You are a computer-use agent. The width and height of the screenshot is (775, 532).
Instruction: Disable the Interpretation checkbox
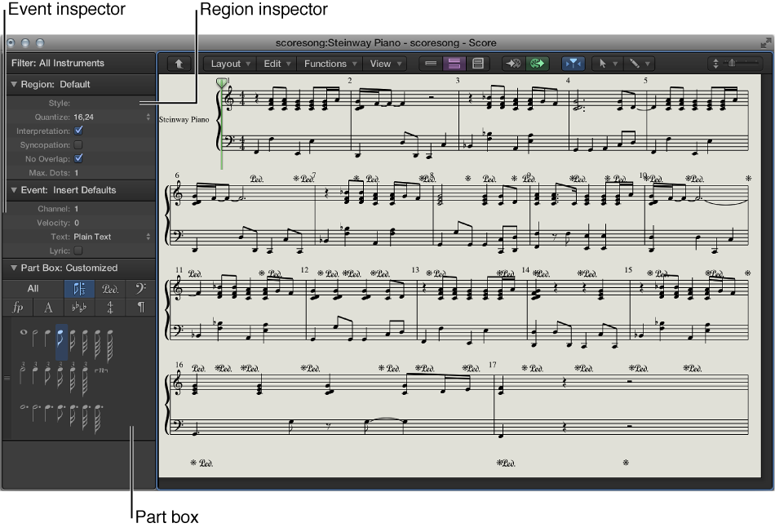[x=78, y=131]
